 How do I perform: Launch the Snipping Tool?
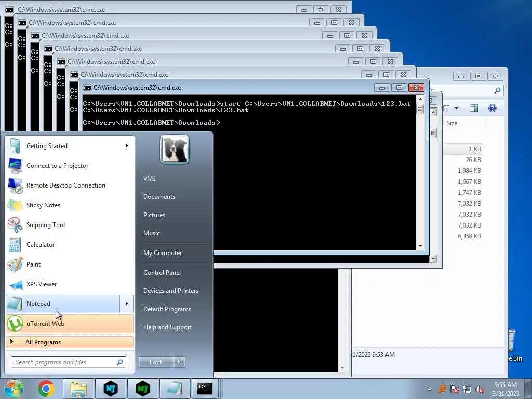70,224
